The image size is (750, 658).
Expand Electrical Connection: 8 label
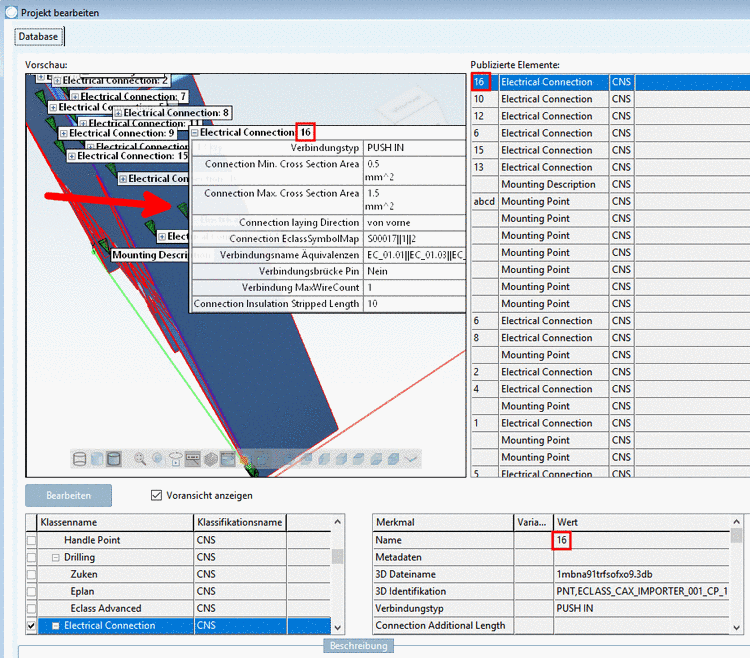click(x=118, y=113)
